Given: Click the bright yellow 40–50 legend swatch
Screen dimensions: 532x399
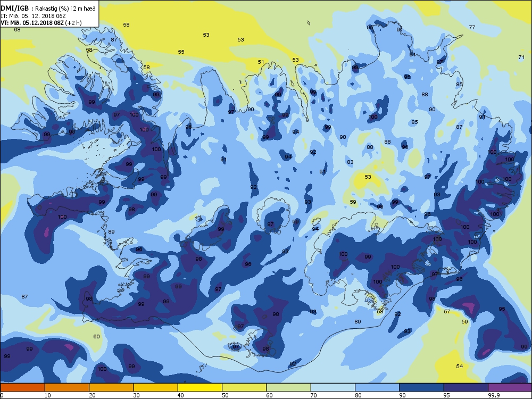Looking at the screenshot, I should 200,387.
